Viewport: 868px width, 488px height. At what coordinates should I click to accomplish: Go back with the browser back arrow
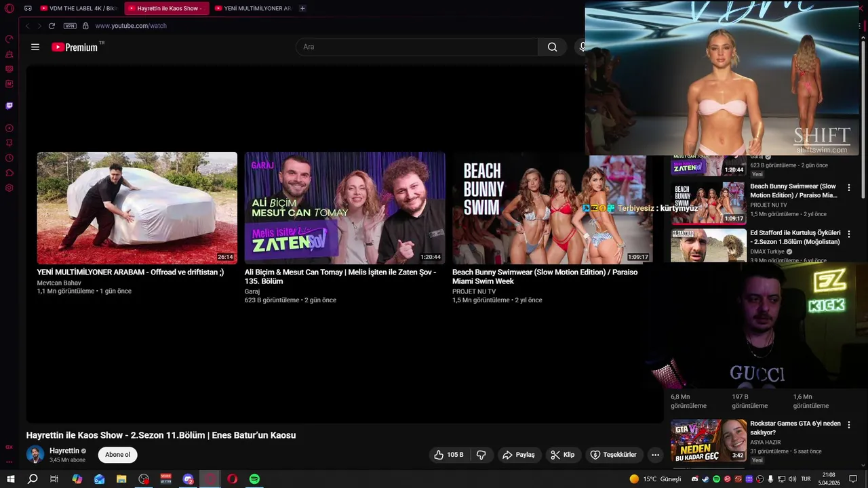pos(28,26)
